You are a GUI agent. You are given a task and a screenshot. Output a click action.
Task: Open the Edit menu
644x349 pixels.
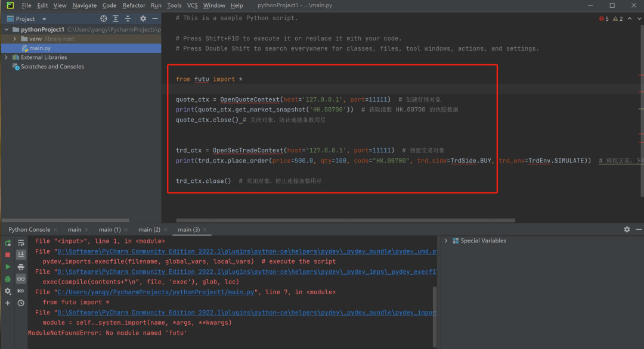[42, 5]
